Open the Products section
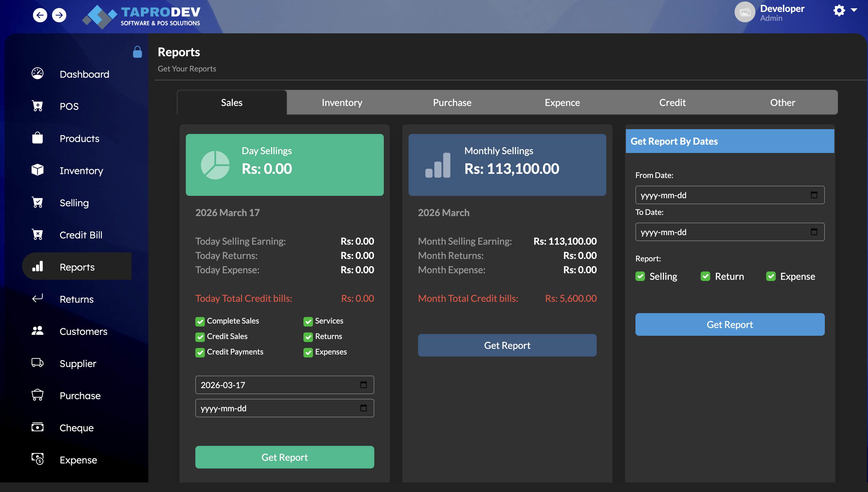 click(80, 138)
